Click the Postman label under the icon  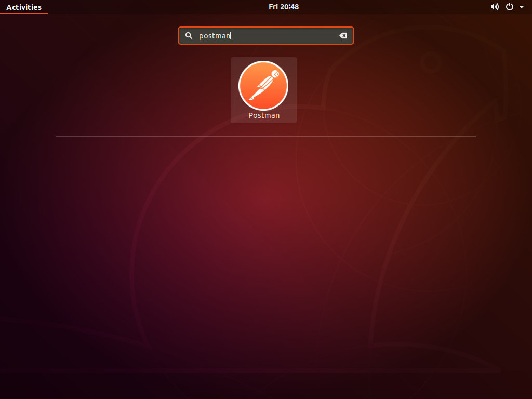point(264,115)
